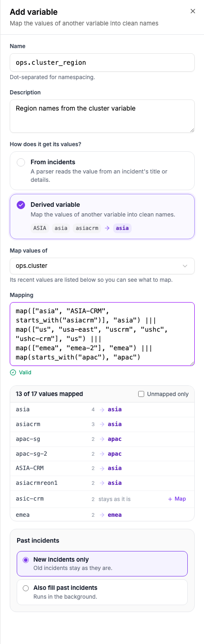204x644 pixels.
Task: Click the apac-sg row value
Action: (27, 439)
